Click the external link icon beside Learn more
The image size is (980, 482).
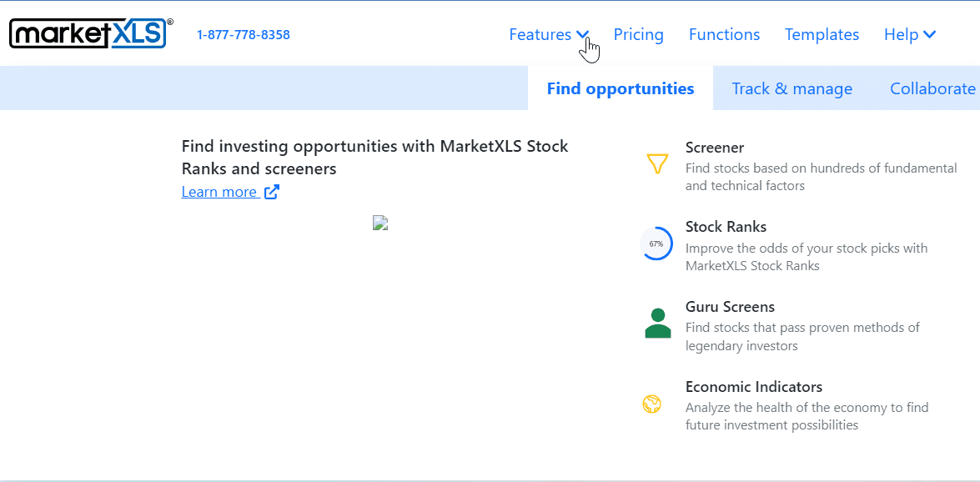pyautogui.click(x=271, y=192)
